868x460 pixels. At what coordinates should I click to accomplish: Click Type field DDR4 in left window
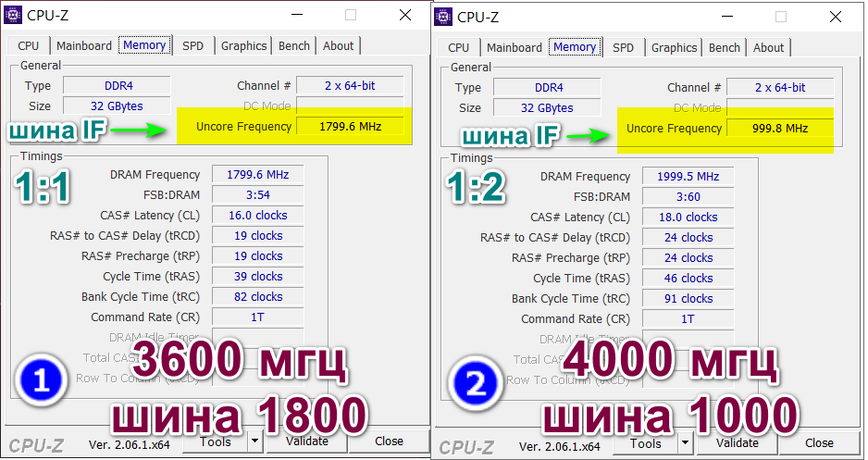tap(117, 86)
